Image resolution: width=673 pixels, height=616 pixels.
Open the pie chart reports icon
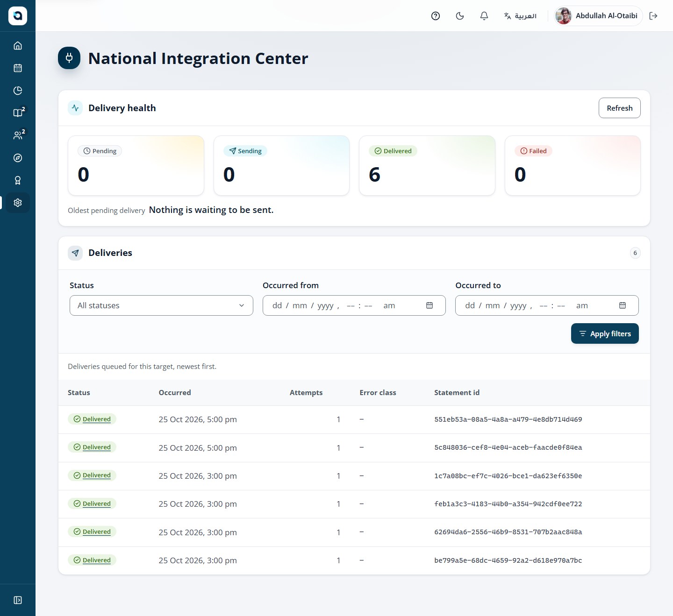click(x=18, y=91)
